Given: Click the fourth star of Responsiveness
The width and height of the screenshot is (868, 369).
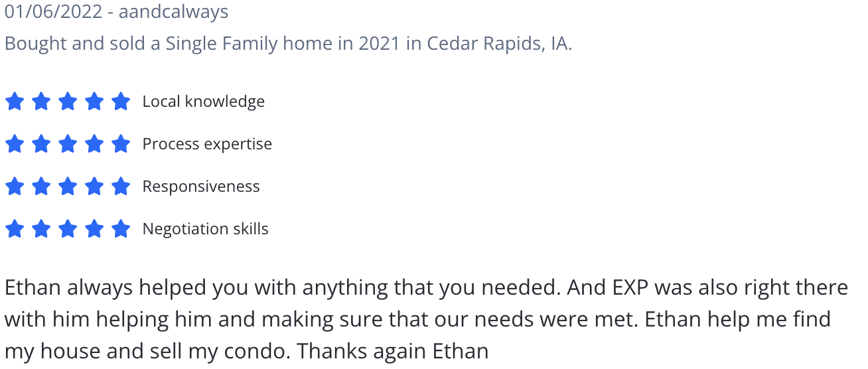Looking at the screenshot, I should 94,186.
